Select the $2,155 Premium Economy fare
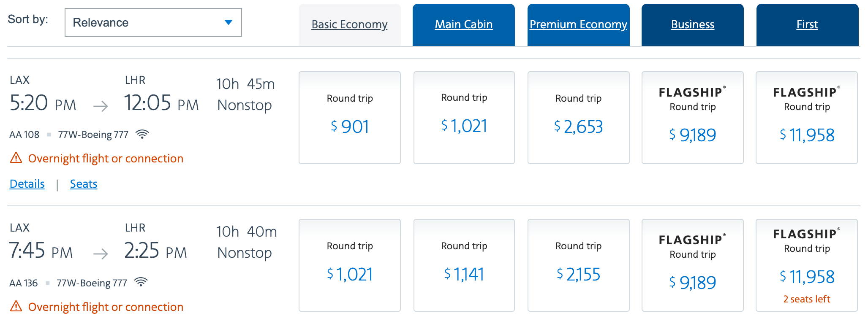The width and height of the screenshot is (868, 321). (578, 265)
